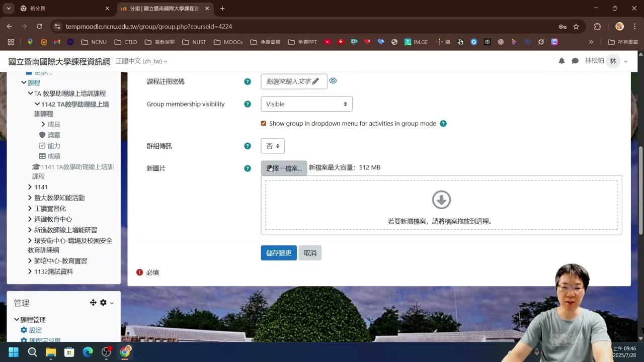
Task: Open the YouTube bookmark icon
Action: tap(328, 42)
